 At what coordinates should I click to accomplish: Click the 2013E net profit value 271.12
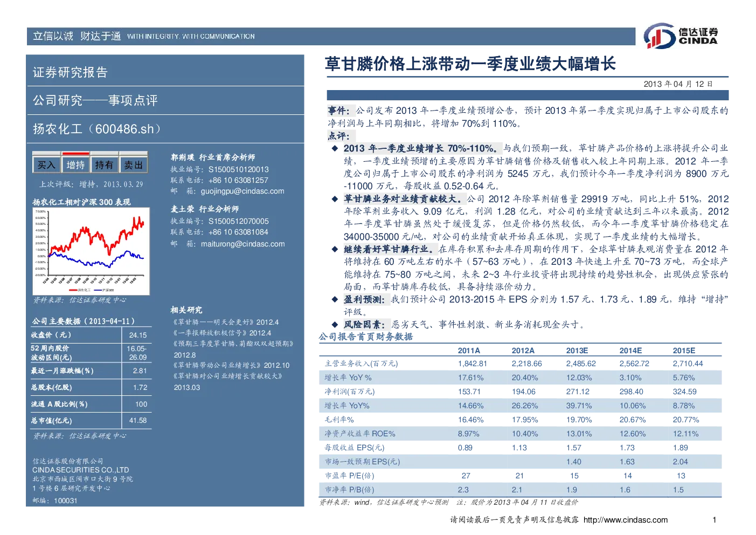tap(578, 392)
